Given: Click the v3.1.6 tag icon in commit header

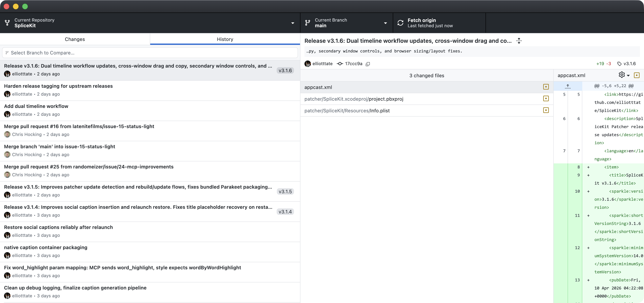Looking at the screenshot, I should [x=619, y=64].
